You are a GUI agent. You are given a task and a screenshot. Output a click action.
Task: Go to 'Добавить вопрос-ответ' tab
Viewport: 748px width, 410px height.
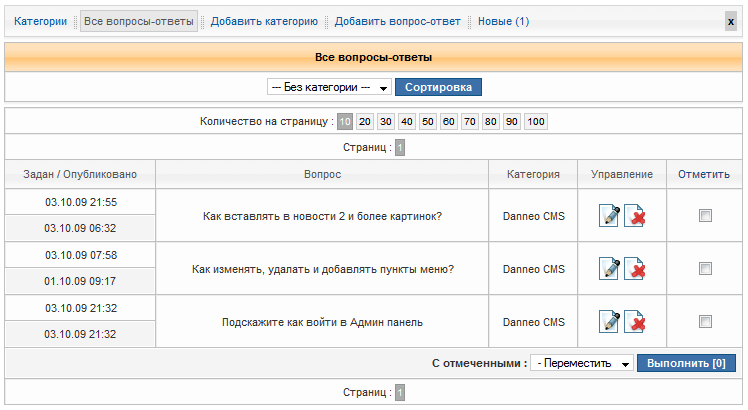coord(398,21)
